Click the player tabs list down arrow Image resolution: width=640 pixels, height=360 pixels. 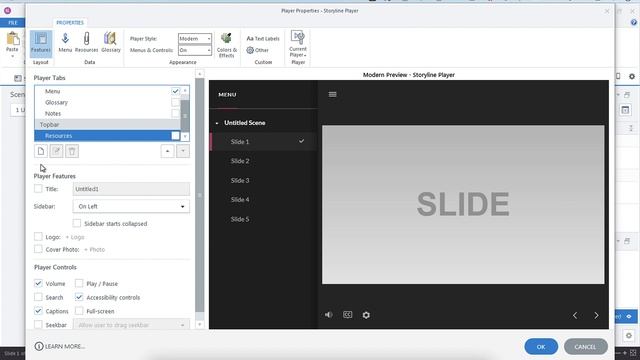[x=185, y=136]
